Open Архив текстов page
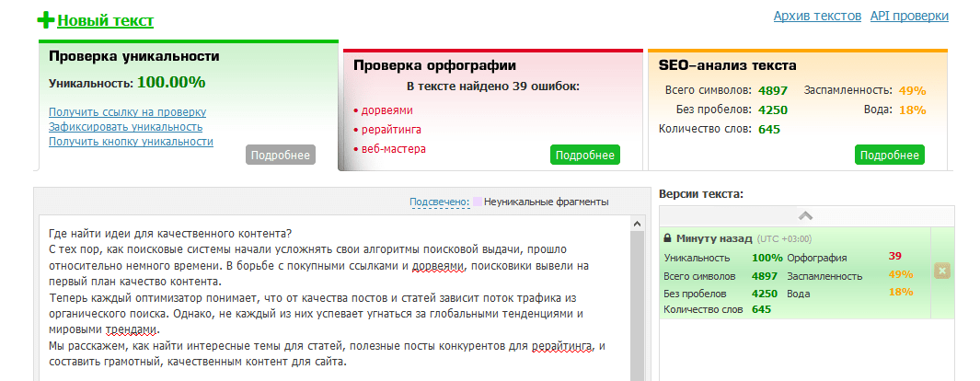This screenshot has width=980, height=381. tap(817, 16)
